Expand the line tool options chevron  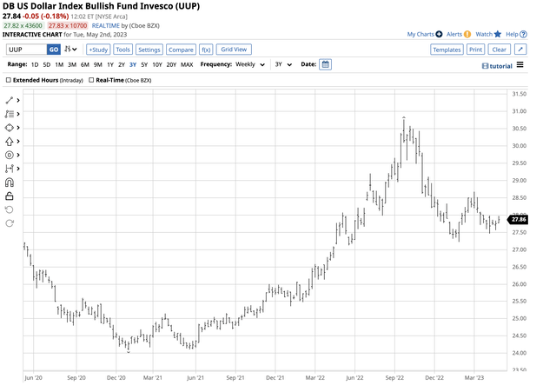18,101
